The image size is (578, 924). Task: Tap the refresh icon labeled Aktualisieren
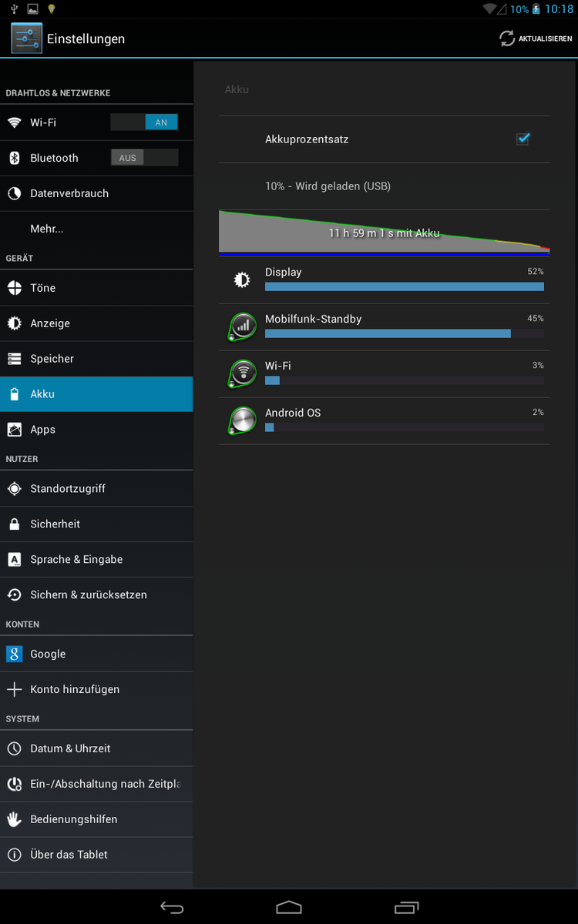pos(506,38)
